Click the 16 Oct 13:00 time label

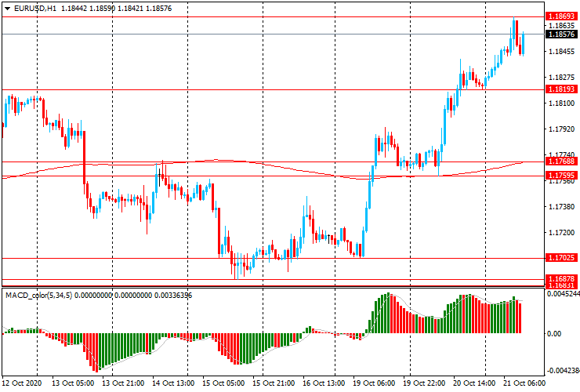tap(324, 383)
